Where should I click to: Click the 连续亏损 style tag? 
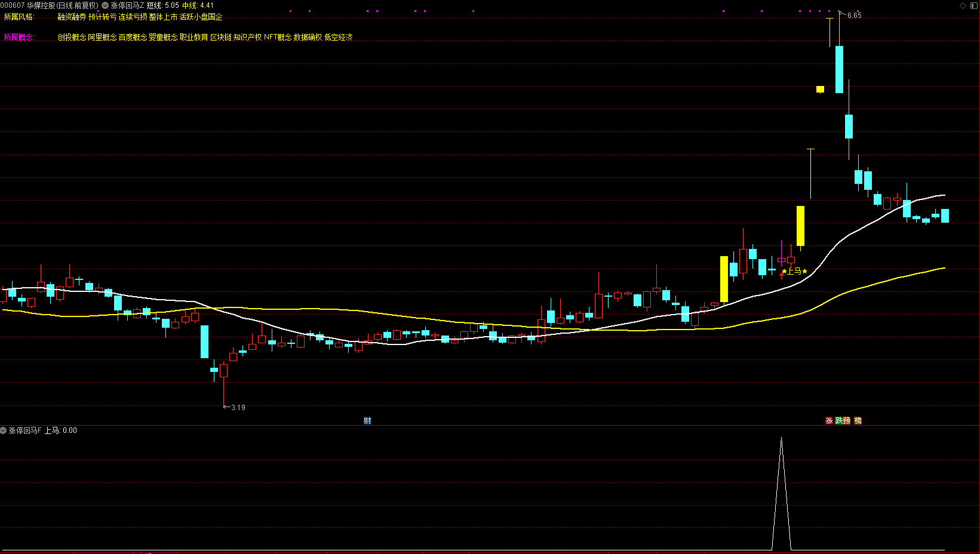coord(133,17)
